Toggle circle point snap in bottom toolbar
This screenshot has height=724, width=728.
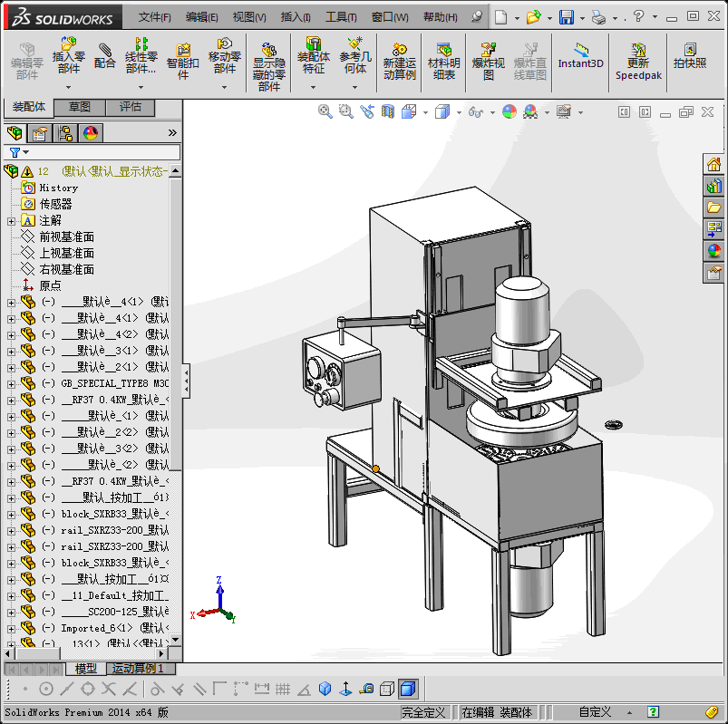[x=46, y=690]
